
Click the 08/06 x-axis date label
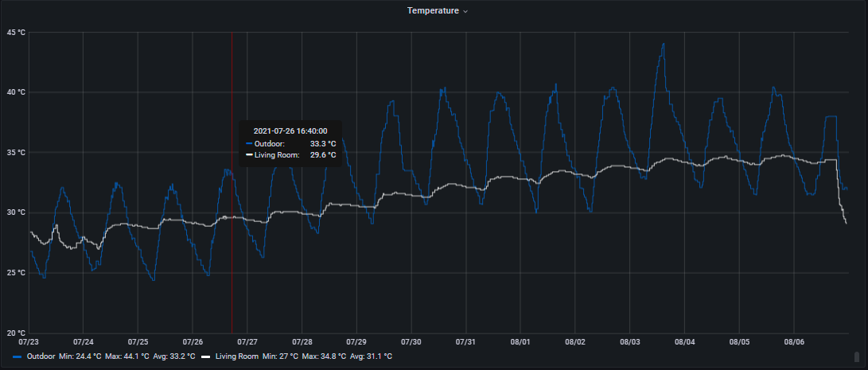[794, 341]
